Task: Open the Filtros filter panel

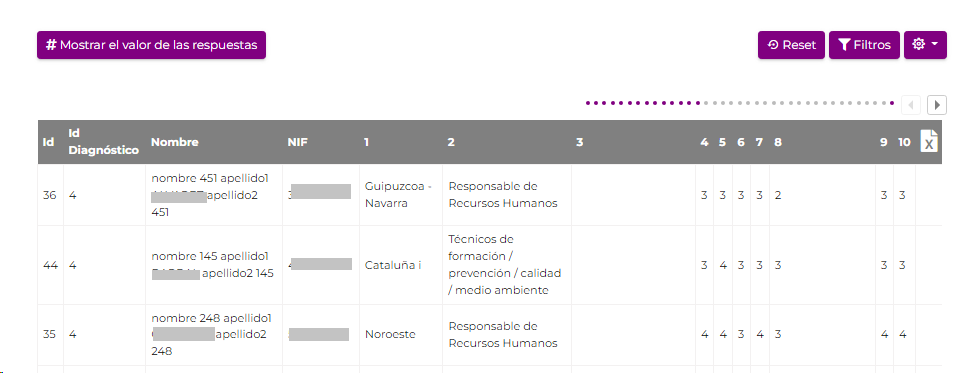Action: tap(864, 45)
